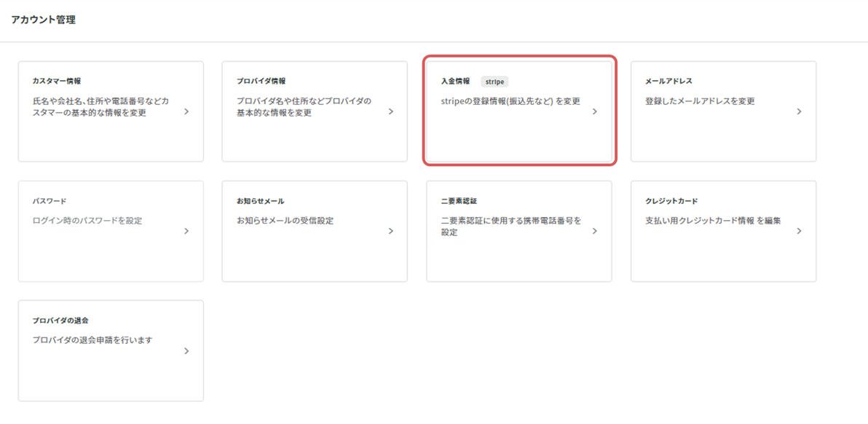Click the chevron arrow in プロバイダの退会 card

186,350
